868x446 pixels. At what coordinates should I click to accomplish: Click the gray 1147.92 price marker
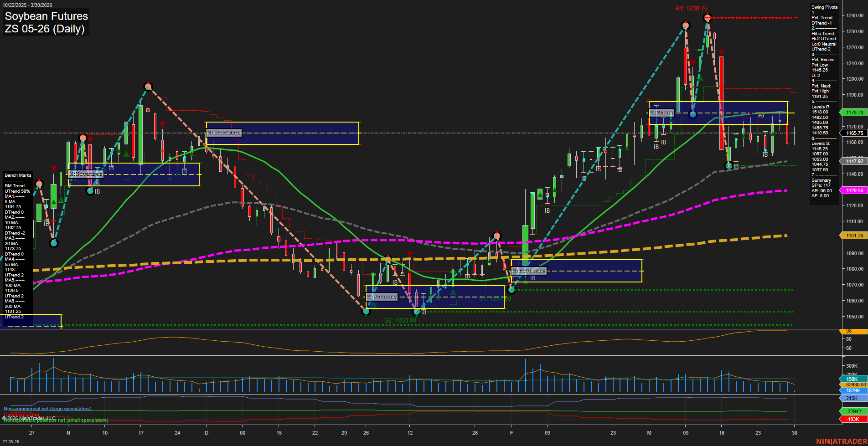pyautogui.click(x=853, y=161)
